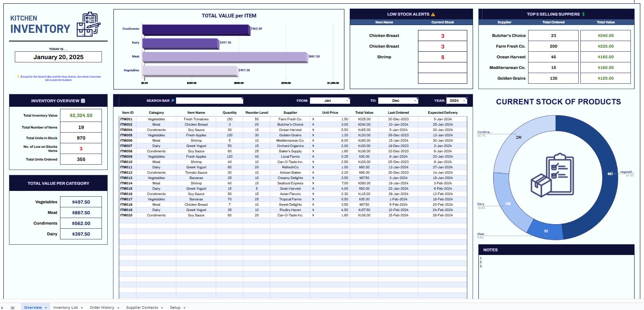This screenshot has width=644, height=310.
Task: Select the Total Units Ordered value 355
Action: (x=81, y=159)
